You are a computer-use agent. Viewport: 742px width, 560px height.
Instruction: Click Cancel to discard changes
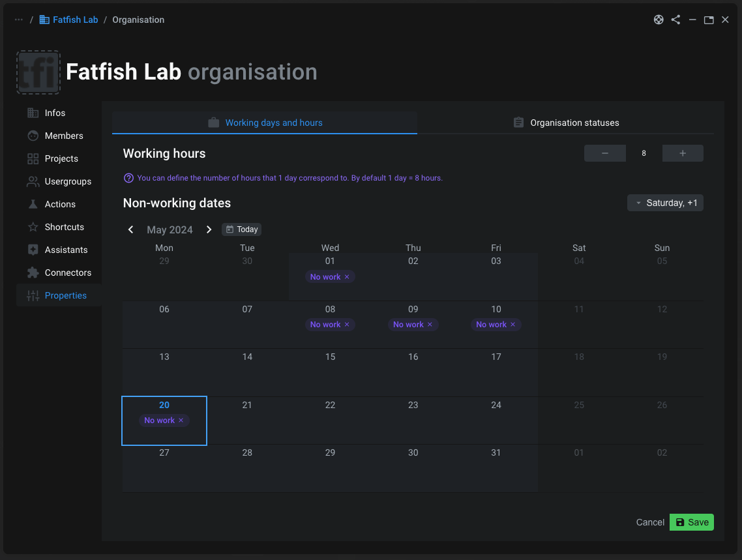650,522
